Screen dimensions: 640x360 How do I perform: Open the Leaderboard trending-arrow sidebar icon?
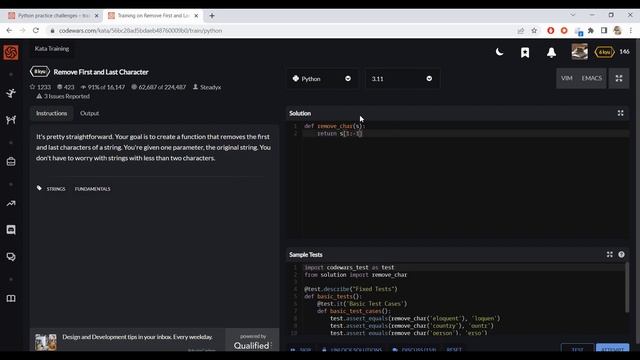point(11,203)
